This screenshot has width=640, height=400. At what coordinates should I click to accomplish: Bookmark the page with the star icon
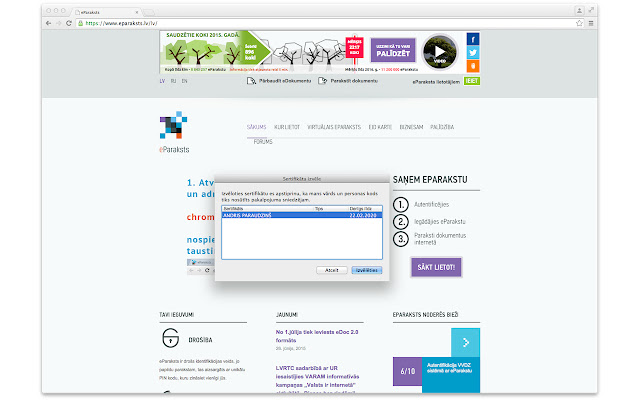[579, 23]
